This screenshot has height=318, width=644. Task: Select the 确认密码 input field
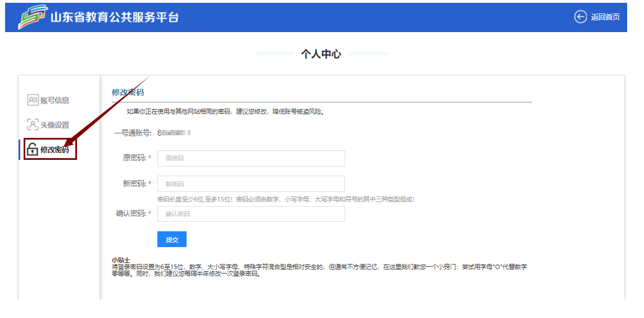[x=251, y=214]
